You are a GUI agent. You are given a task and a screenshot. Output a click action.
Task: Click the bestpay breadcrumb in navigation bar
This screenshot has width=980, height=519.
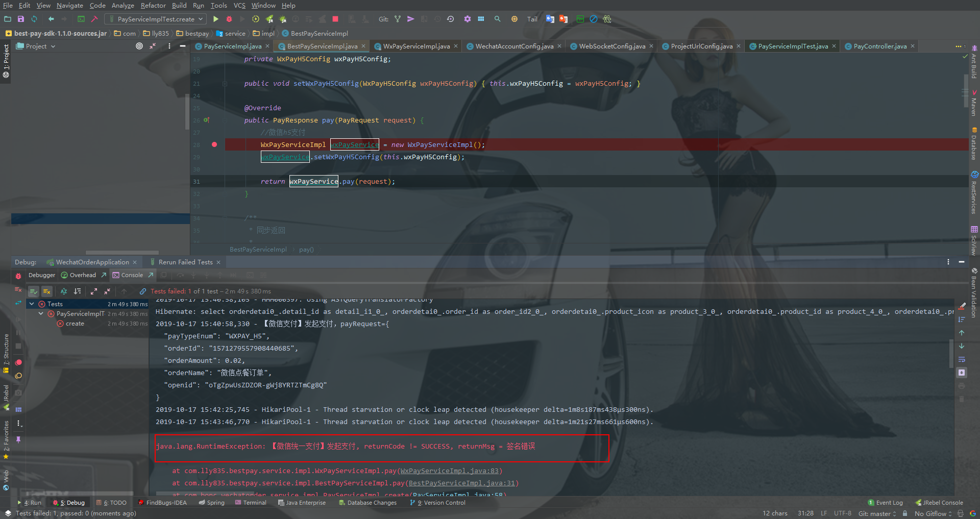192,34
